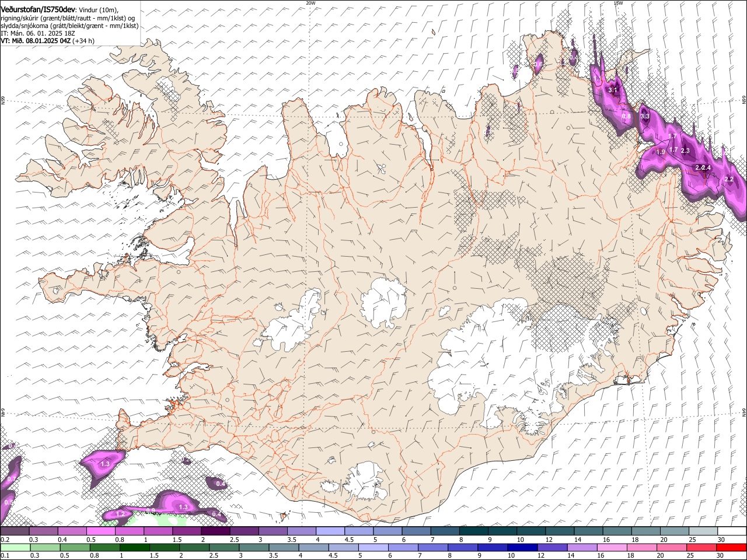
Task: Click the 3.1 snowfall value on the map
Action: click(613, 90)
